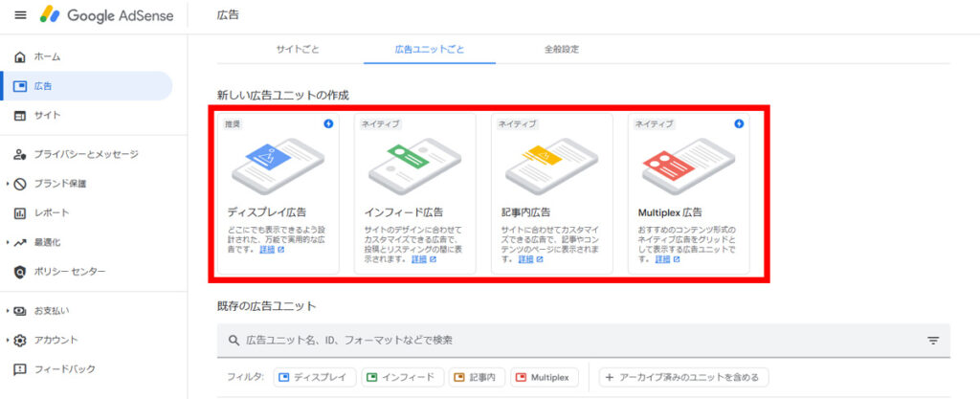This screenshot has width=980, height=399.
Task: Enable アーカイブ済みのユニットを含める chip
Action: pyautogui.click(x=683, y=377)
